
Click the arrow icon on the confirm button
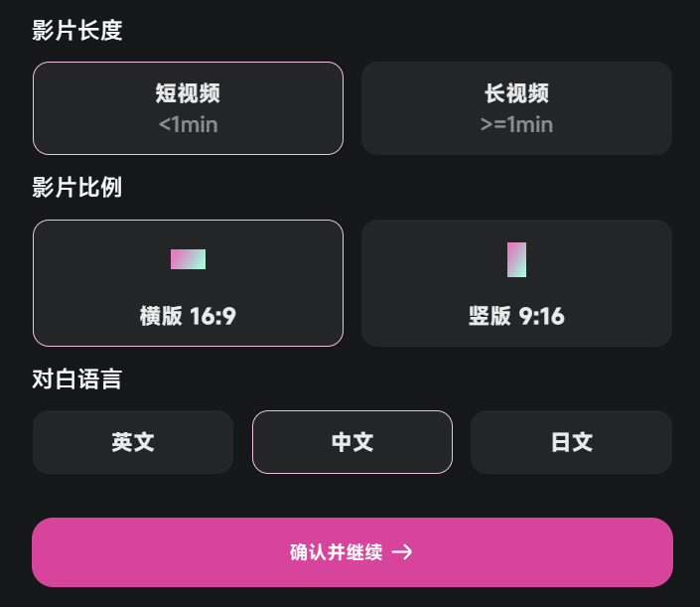tap(402, 552)
